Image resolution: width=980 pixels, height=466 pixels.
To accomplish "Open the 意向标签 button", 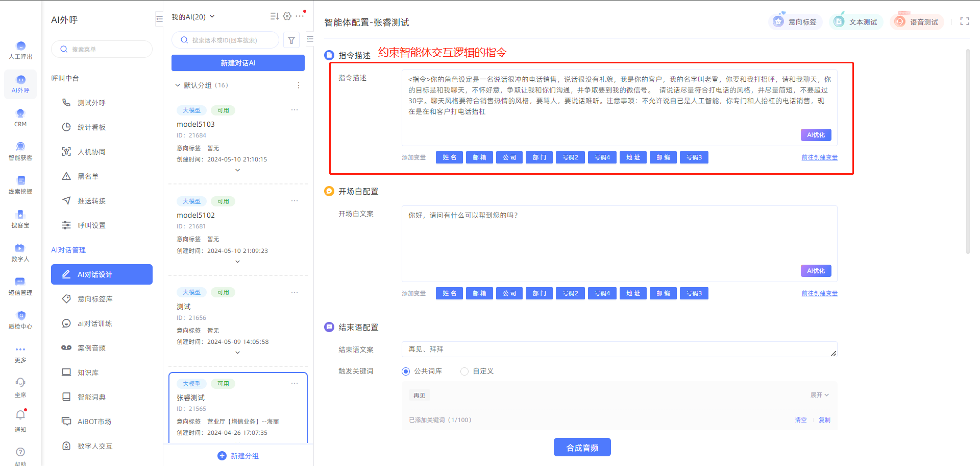I will point(796,22).
